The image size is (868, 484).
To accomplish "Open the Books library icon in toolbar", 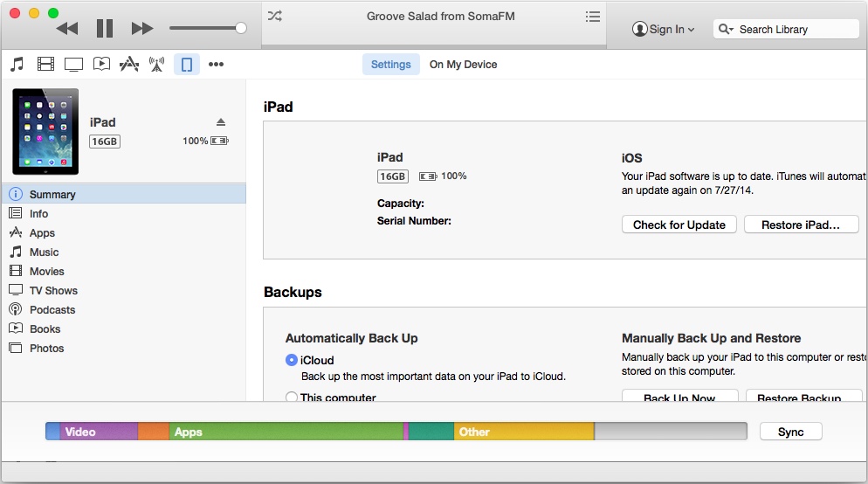I will tap(101, 65).
